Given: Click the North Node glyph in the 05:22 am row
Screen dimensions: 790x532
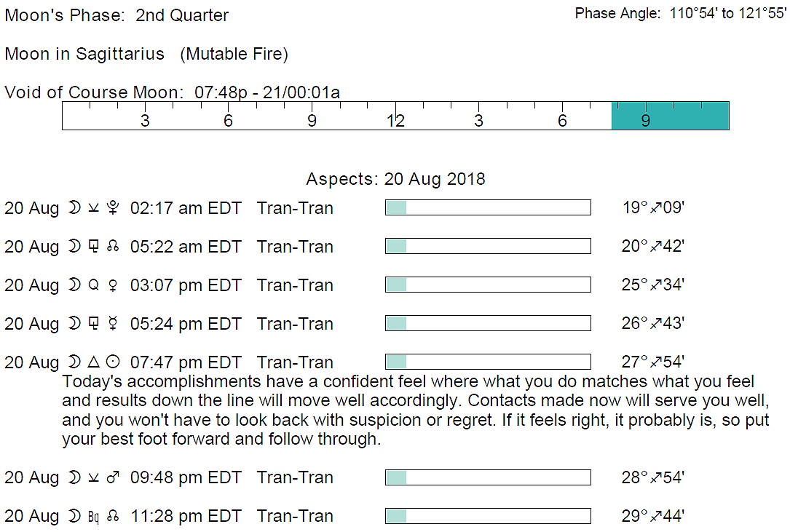Looking at the screenshot, I should point(112,247).
